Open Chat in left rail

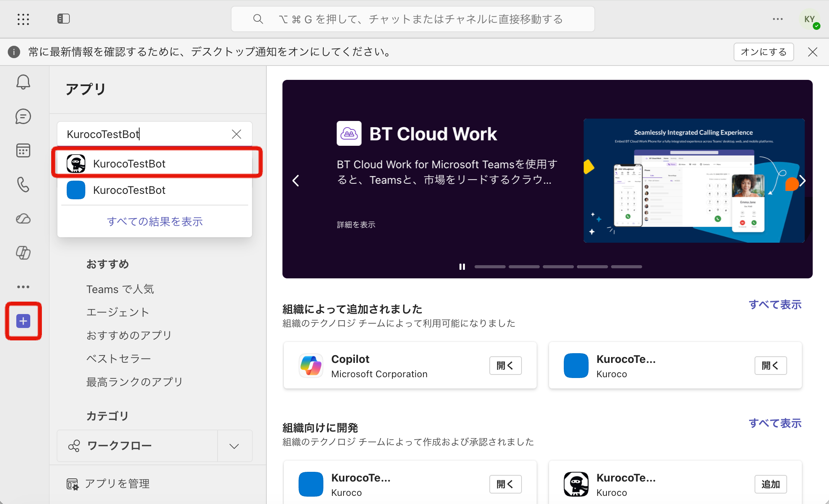tap(23, 116)
